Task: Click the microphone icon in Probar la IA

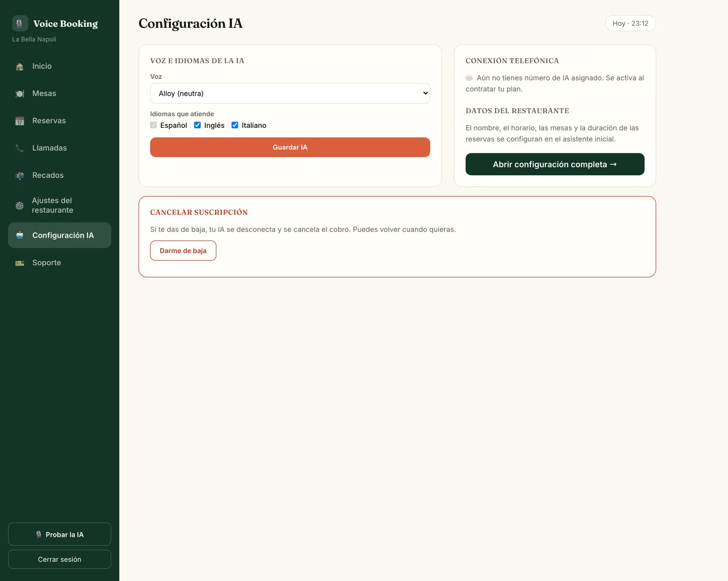Action: (39, 535)
